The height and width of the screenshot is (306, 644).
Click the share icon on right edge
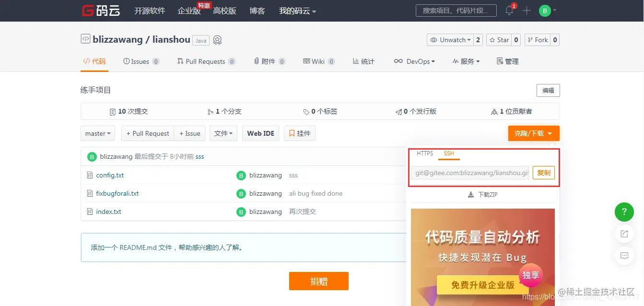point(624,234)
